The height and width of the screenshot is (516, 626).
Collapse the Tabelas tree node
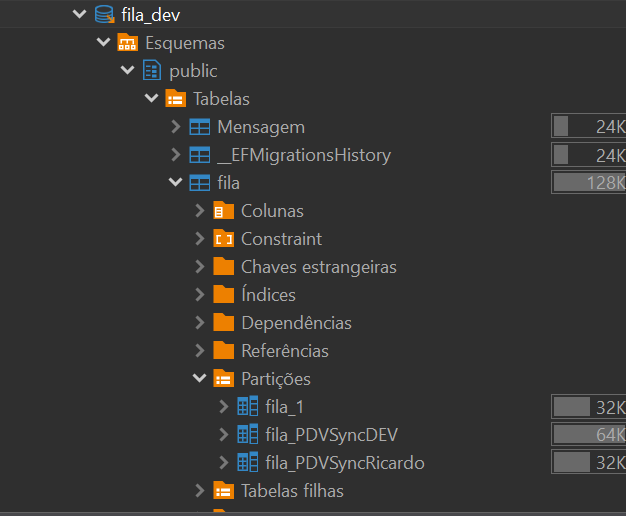(x=152, y=99)
